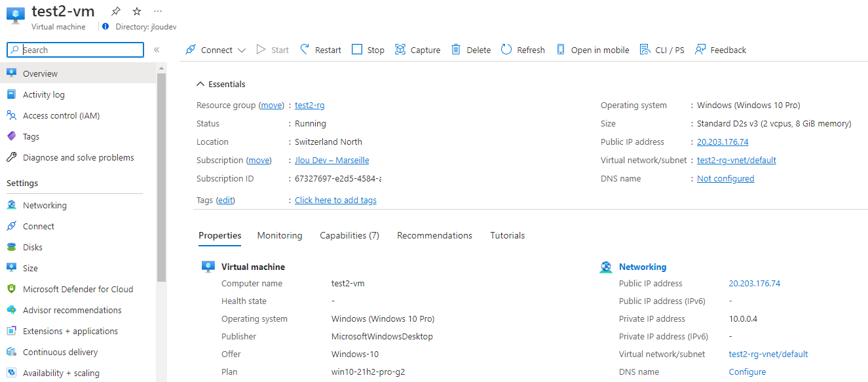The image size is (868, 382).
Task: Open Essentials test2-rg-vnet/default link
Action: tap(736, 160)
